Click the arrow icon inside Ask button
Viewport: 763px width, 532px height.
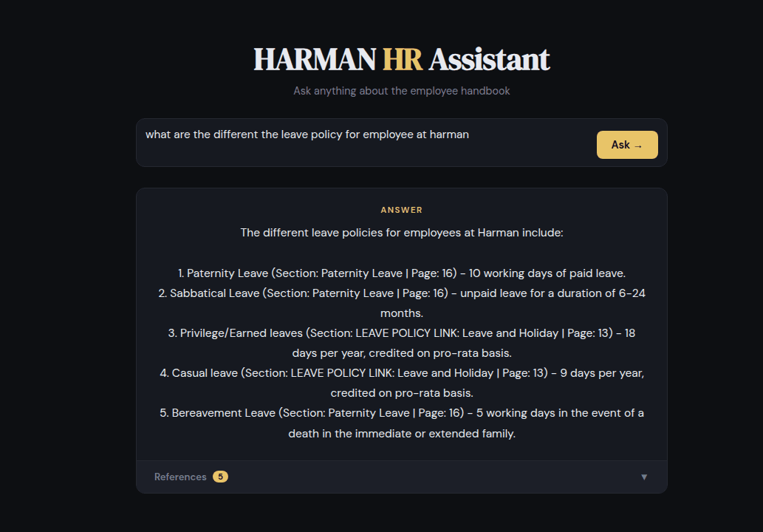coord(638,146)
